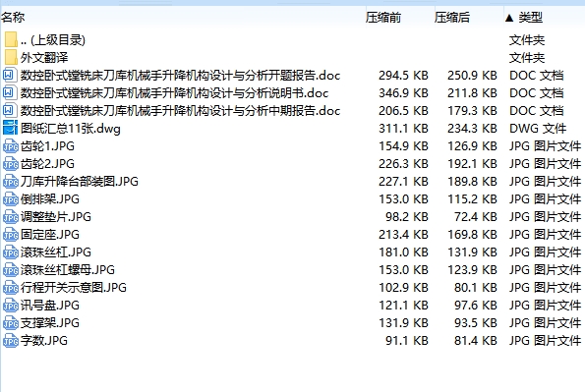Image resolution: width=585 pixels, height=392 pixels.
Task: Click the JPG icon for 倒排架.JPG
Action: [11, 199]
